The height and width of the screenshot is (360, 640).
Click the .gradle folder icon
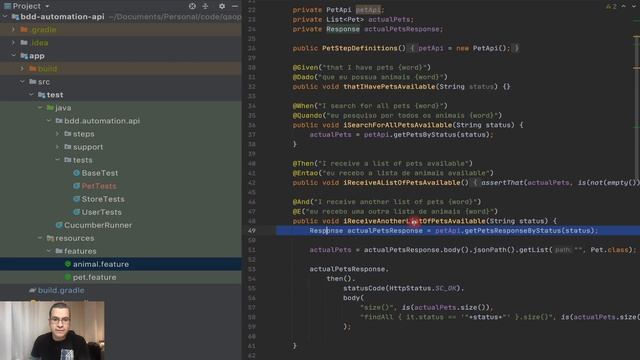coord(24,30)
